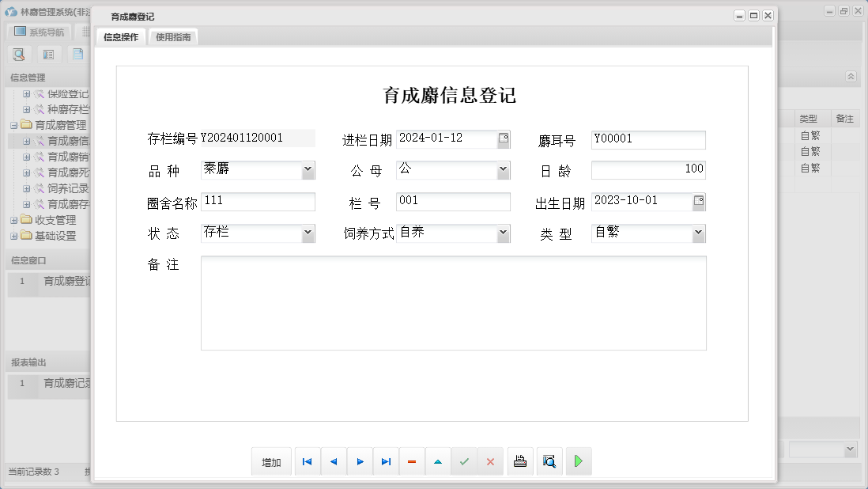Click the last record navigation icon
Image resolution: width=868 pixels, height=489 pixels.
coord(386,461)
